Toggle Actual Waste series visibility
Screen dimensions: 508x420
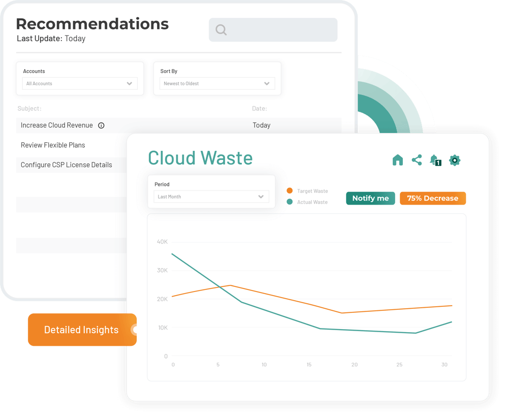click(x=312, y=201)
